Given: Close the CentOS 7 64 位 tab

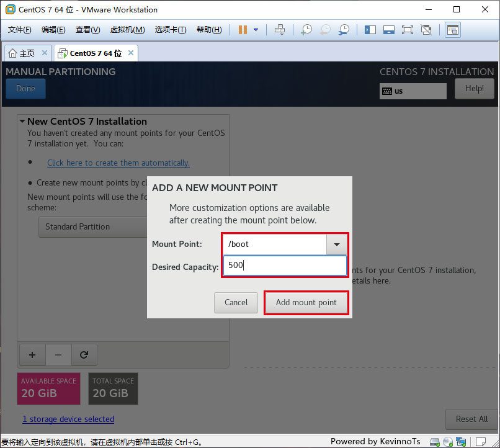Looking at the screenshot, I should pos(131,53).
